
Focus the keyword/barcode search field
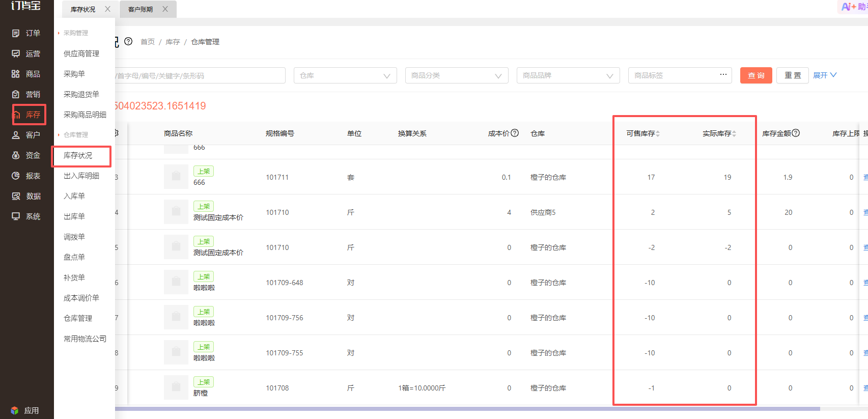pos(200,75)
